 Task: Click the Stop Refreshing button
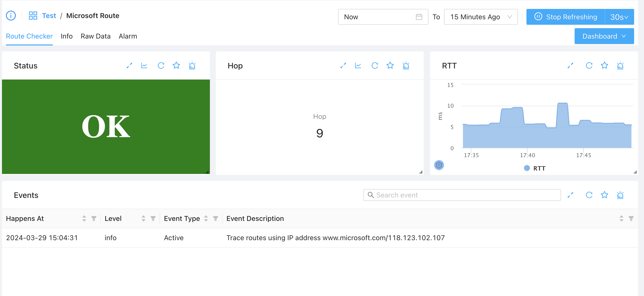[x=565, y=17]
